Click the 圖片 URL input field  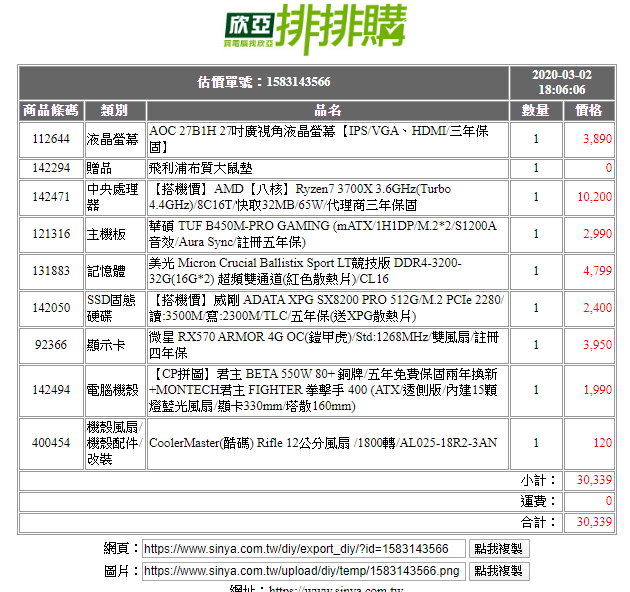pyautogui.click(x=304, y=571)
